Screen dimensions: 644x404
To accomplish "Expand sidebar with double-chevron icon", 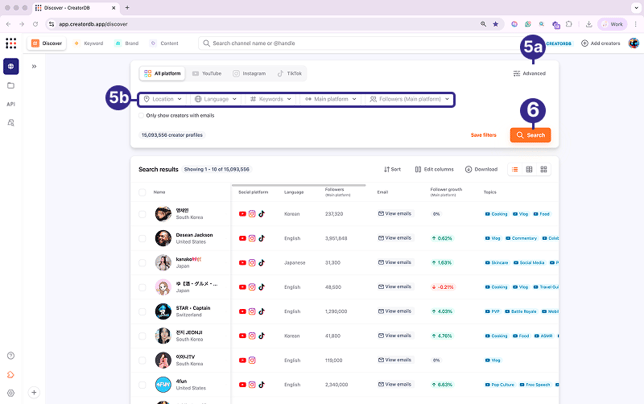I will (34, 66).
